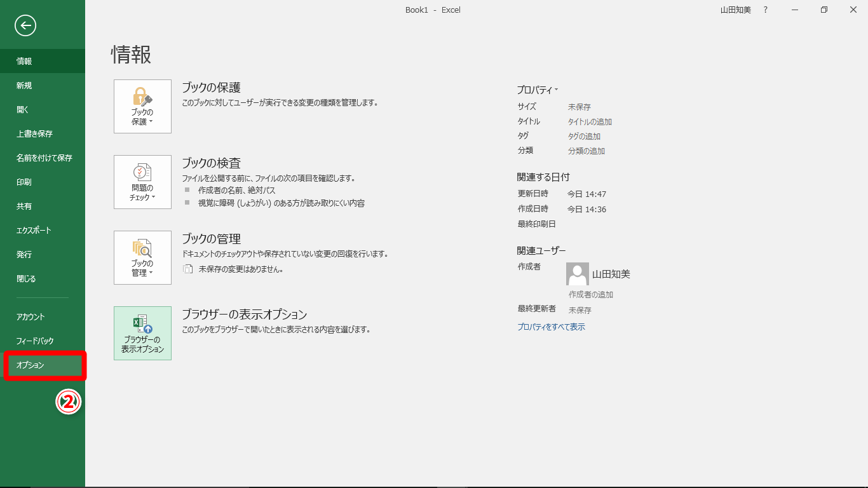868x488 pixels.
Task: Open the アカウント page
Action: (x=43, y=316)
